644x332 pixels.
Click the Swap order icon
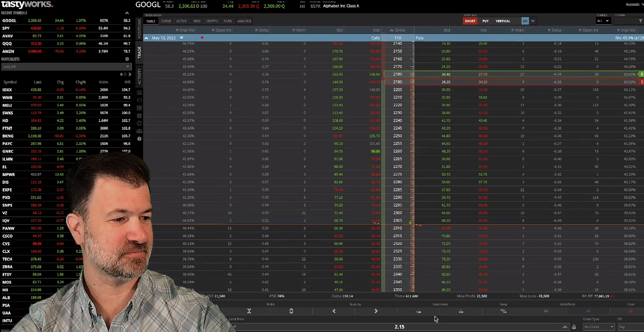tap(504, 311)
